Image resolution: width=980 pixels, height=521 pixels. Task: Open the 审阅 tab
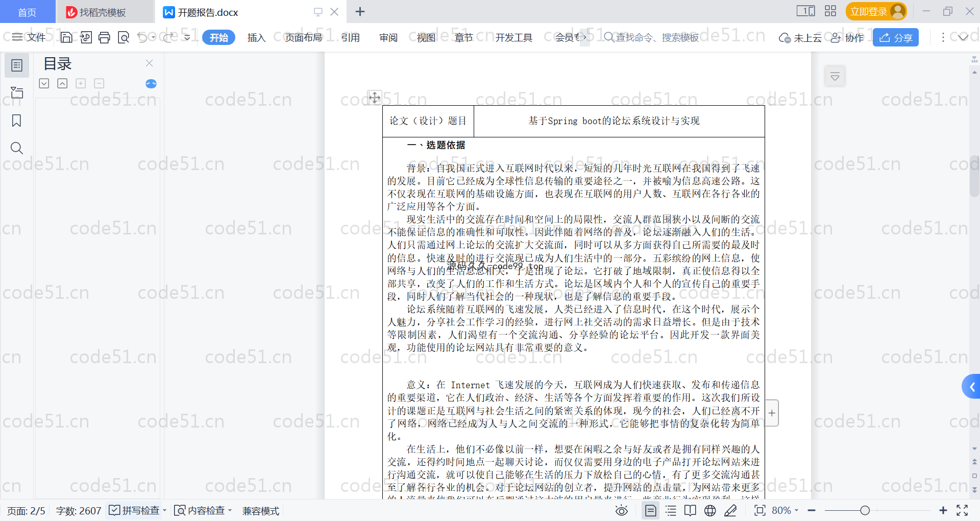pos(388,37)
